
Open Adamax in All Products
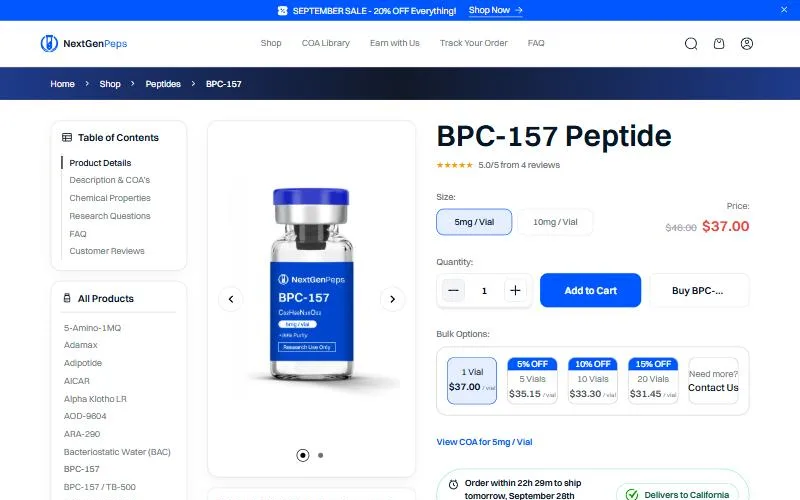click(x=81, y=345)
